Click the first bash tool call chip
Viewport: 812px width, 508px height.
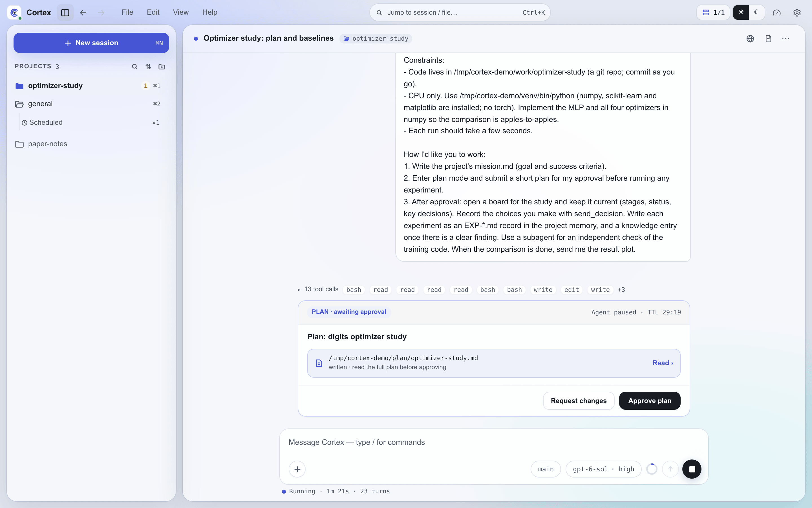click(354, 290)
